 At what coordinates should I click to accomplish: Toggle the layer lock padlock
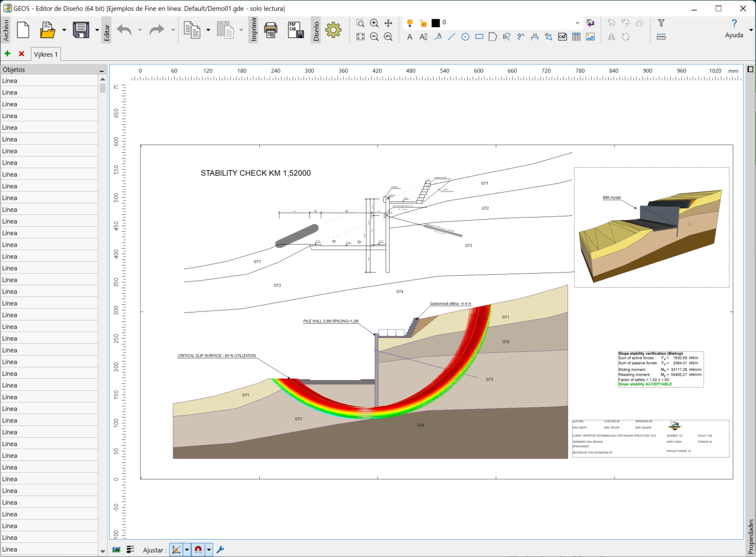(423, 23)
